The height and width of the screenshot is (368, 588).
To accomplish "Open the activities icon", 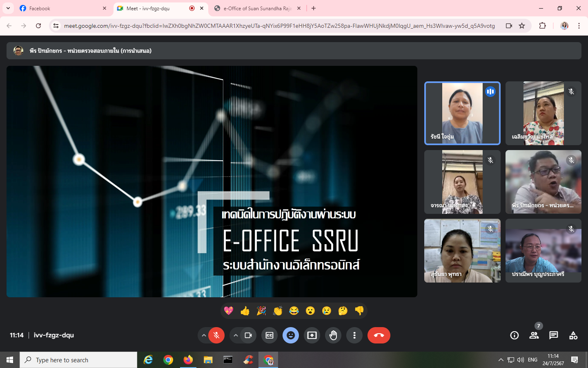I will tap(573, 335).
